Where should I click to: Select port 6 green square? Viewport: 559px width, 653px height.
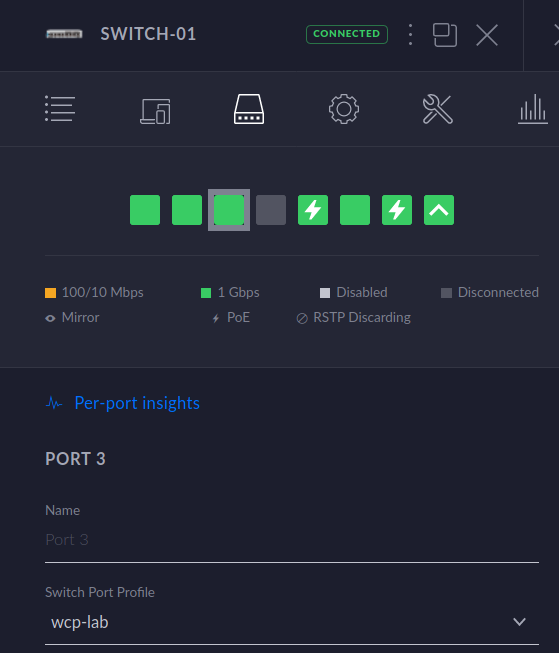pyautogui.click(x=355, y=210)
